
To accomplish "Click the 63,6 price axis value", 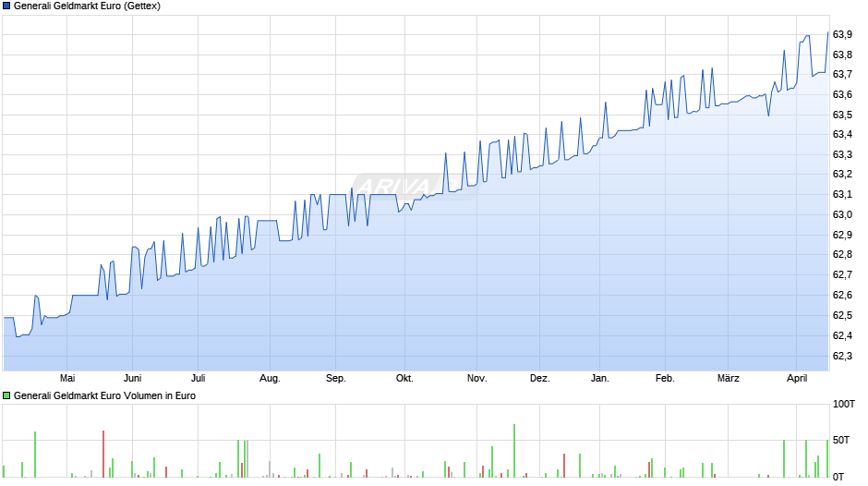I will click(842, 95).
